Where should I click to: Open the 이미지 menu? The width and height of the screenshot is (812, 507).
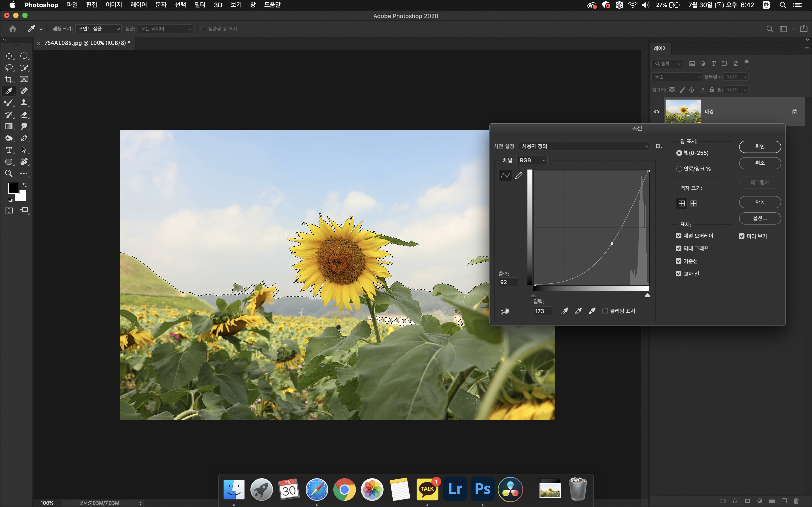tap(114, 5)
